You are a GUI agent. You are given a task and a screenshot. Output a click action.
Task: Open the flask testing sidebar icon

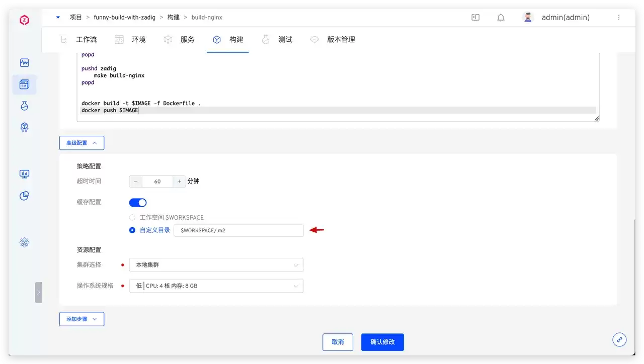coord(24,106)
